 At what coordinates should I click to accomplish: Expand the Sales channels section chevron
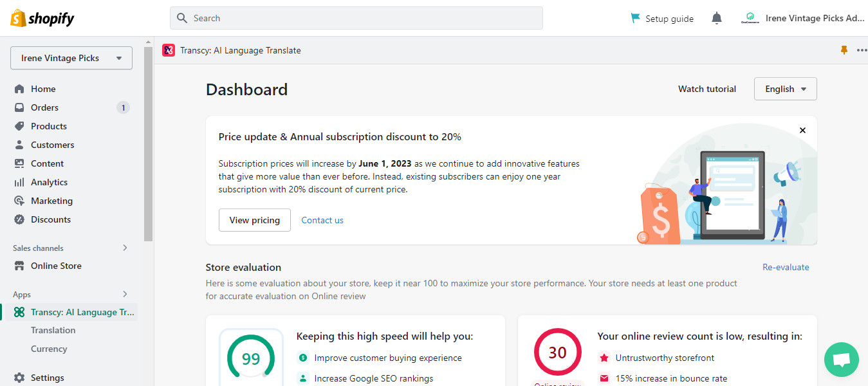click(x=125, y=248)
